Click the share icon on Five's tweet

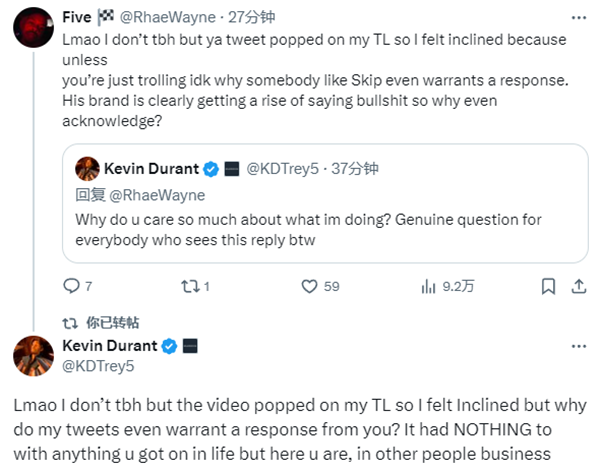point(577,286)
